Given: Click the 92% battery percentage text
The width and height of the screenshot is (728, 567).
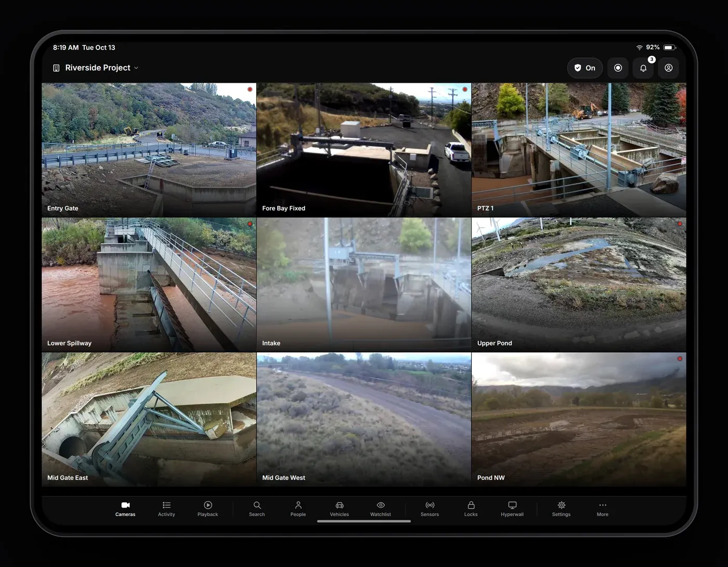Looking at the screenshot, I should [x=653, y=47].
